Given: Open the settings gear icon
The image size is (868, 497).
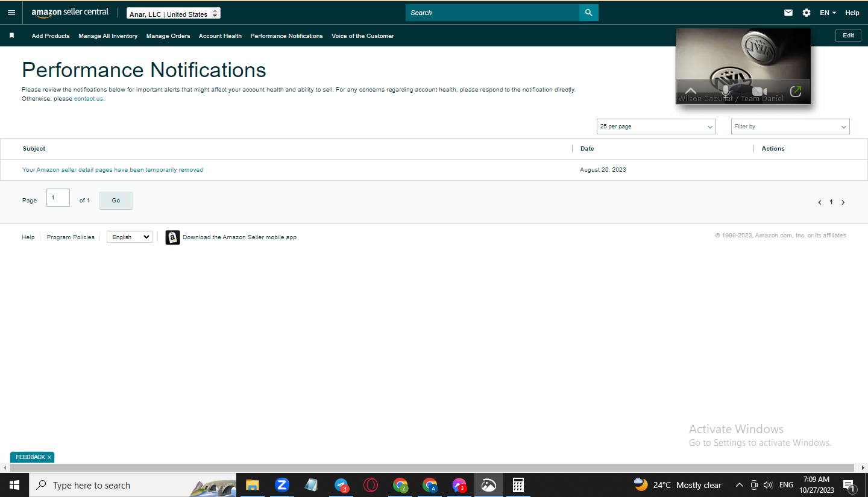Looking at the screenshot, I should point(807,13).
